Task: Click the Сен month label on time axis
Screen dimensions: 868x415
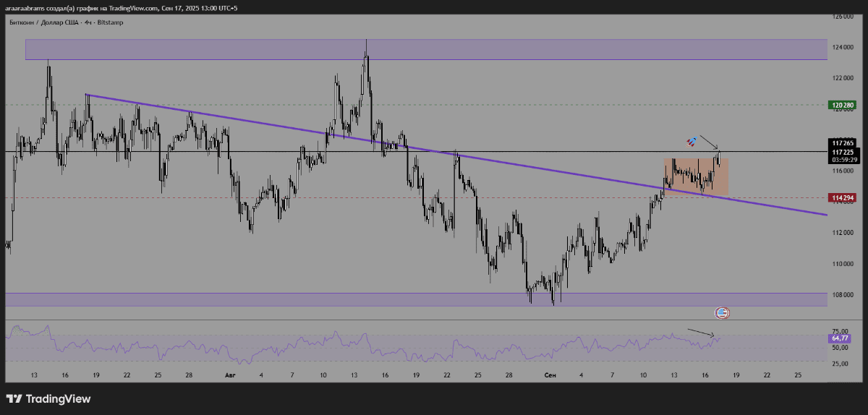Action: click(550, 375)
